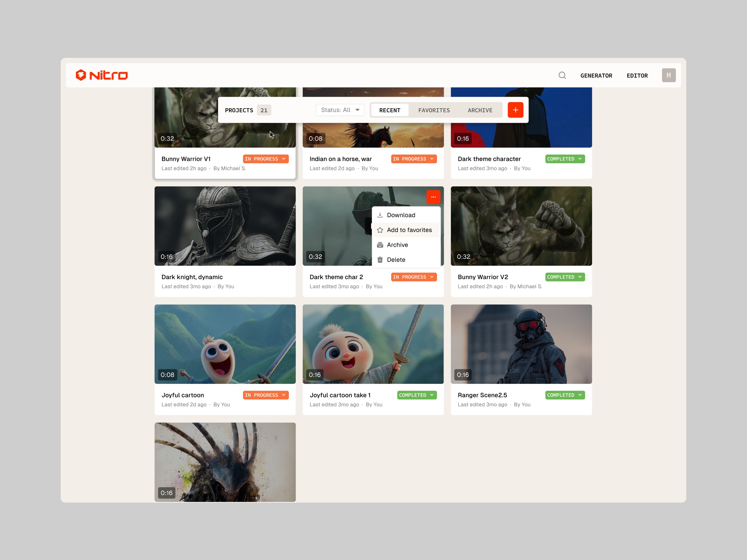Click the Nitro logo icon
Viewport: 747px width, 560px height.
81,75
